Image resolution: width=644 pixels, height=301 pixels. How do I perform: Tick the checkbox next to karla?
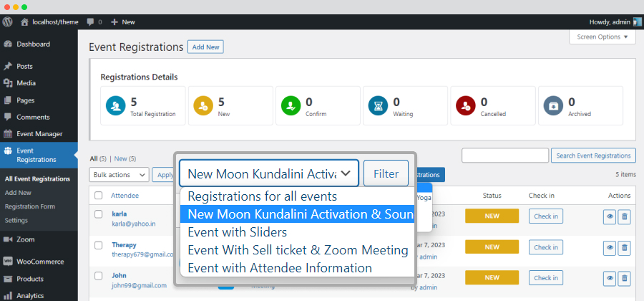[x=99, y=214]
